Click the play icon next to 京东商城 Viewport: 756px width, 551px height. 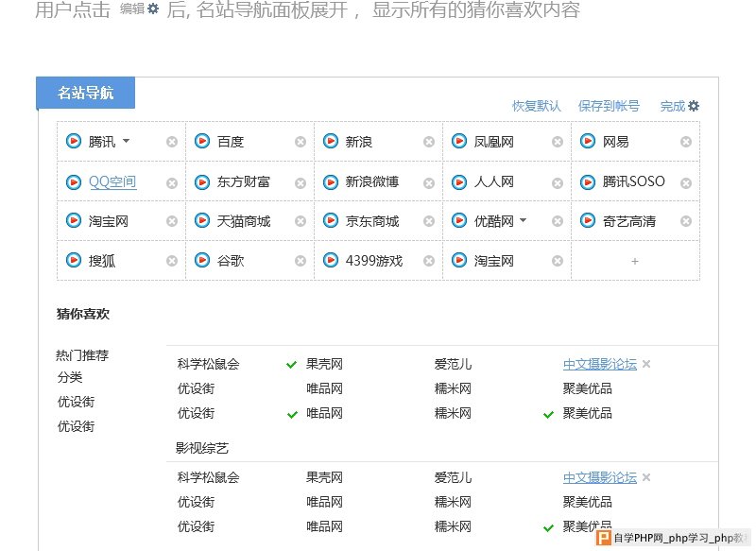pos(330,221)
